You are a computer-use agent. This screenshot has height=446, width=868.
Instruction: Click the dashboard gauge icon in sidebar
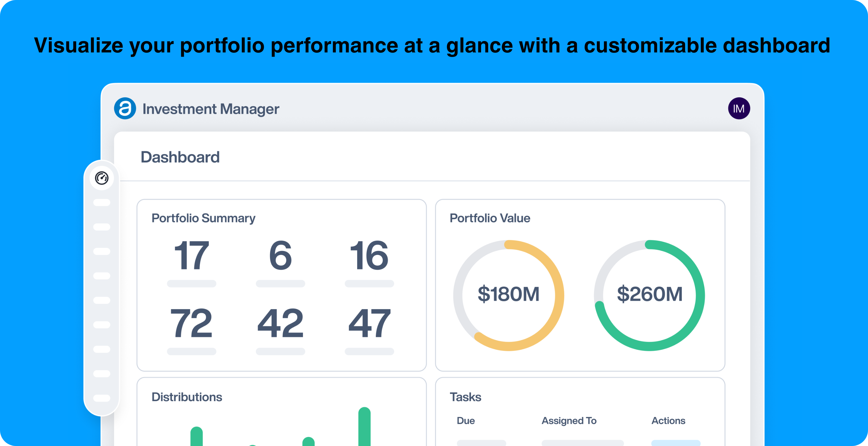pos(102,178)
